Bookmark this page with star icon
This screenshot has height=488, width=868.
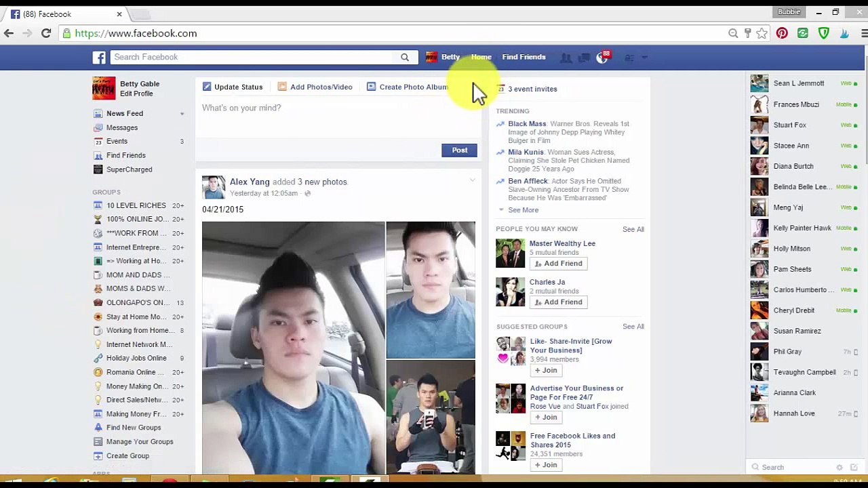tap(762, 33)
